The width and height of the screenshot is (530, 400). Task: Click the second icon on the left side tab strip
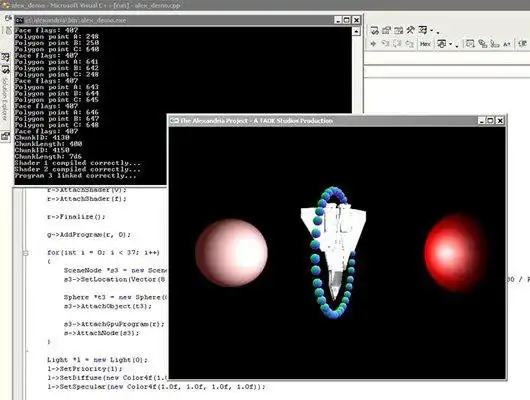click(5, 69)
